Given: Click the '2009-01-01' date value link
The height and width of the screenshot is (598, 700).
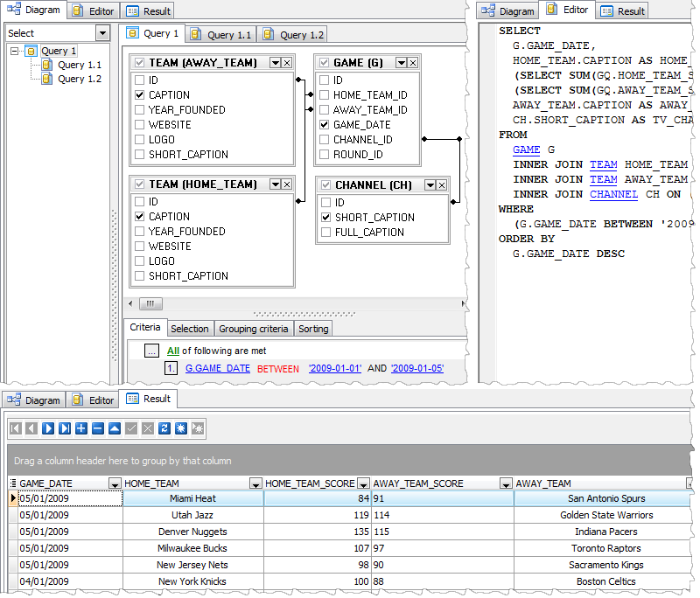Looking at the screenshot, I should point(335,368).
